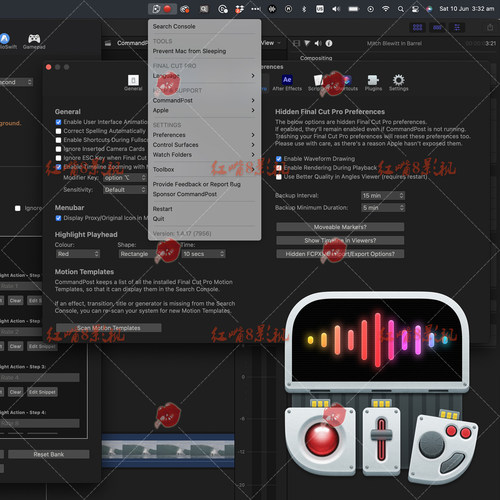This screenshot has height=500, width=500.
Task: Open Provide Feedback or Report Bug
Action: coord(204,184)
